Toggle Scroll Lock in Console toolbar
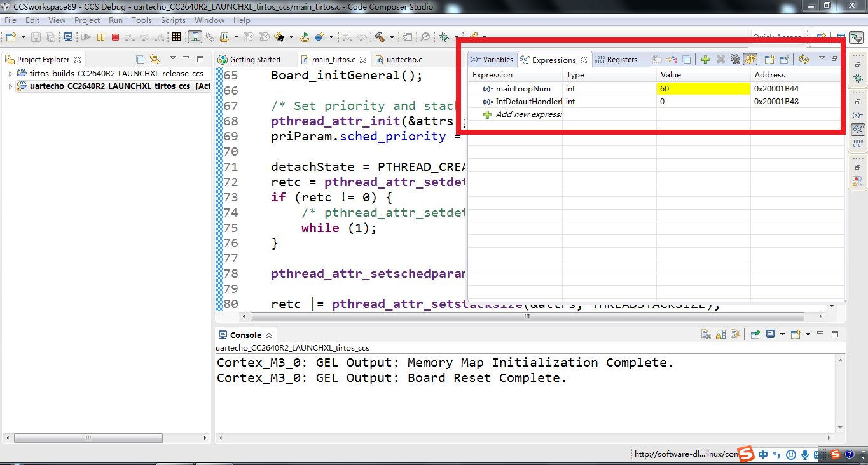 click(x=720, y=334)
